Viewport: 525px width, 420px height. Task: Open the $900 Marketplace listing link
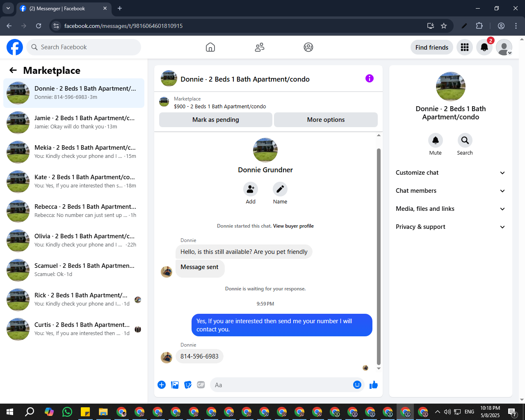220,106
